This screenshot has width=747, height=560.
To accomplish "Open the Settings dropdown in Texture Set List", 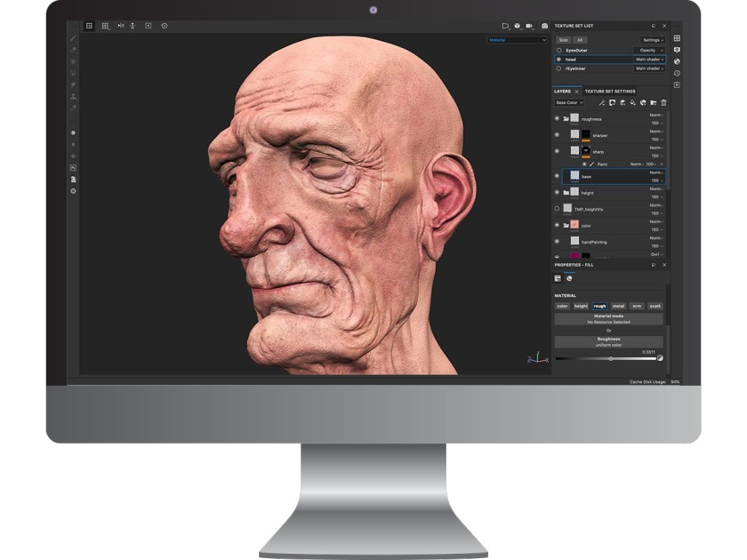I will (x=652, y=40).
